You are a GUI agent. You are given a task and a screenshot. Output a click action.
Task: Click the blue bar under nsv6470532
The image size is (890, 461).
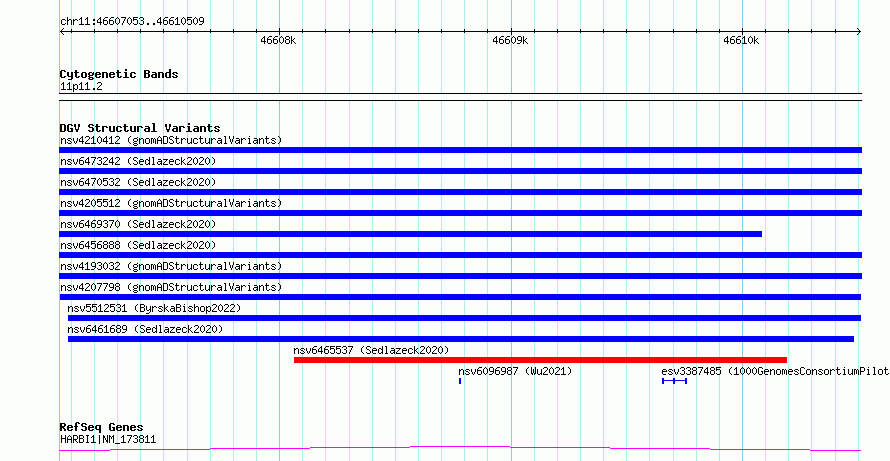(461, 192)
